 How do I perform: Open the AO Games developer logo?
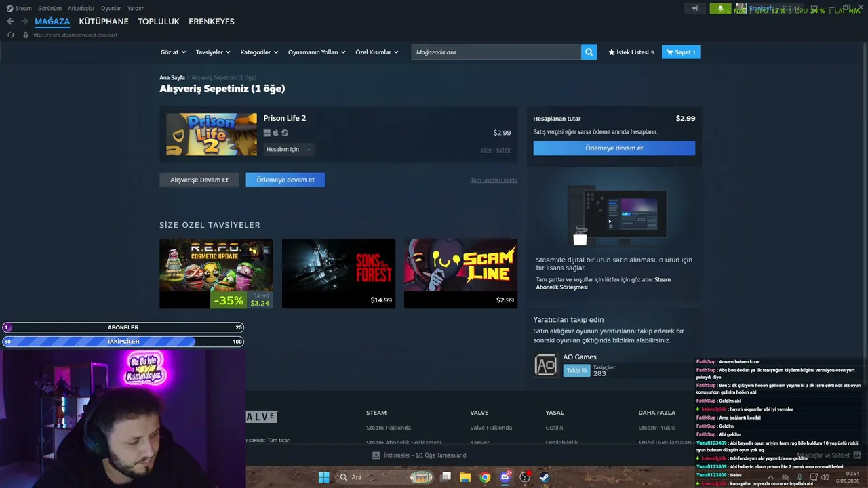(546, 365)
